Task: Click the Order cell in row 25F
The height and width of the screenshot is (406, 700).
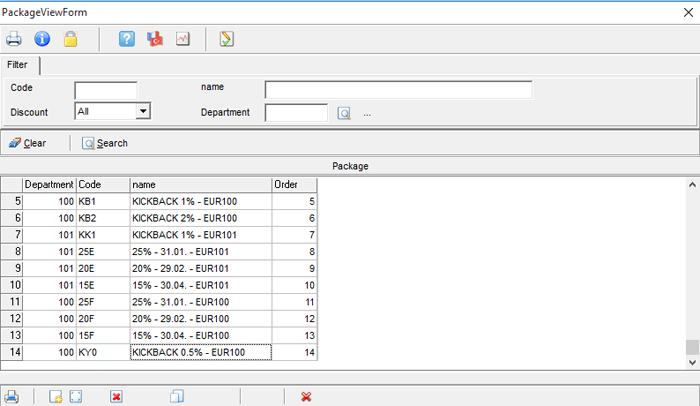Action: [x=294, y=302]
